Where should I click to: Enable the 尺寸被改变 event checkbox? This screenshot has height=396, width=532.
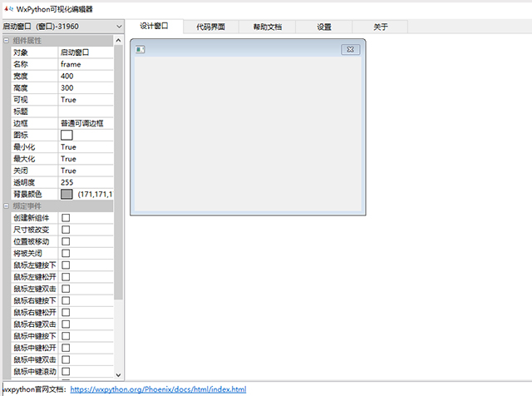pos(66,230)
